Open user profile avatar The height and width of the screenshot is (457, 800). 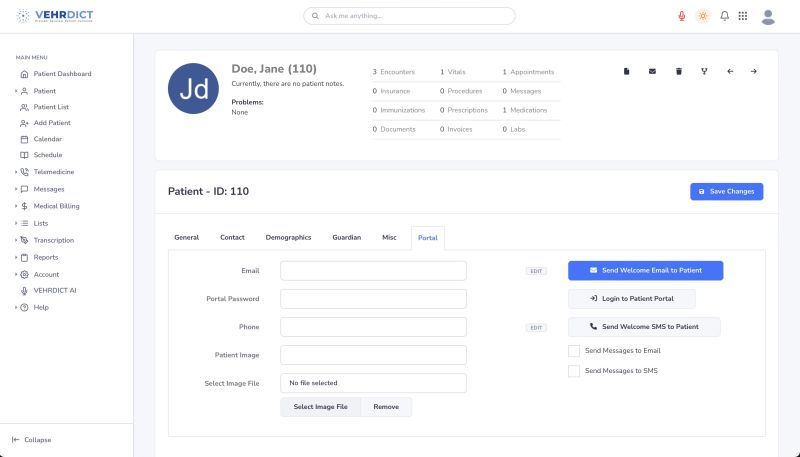coord(768,16)
